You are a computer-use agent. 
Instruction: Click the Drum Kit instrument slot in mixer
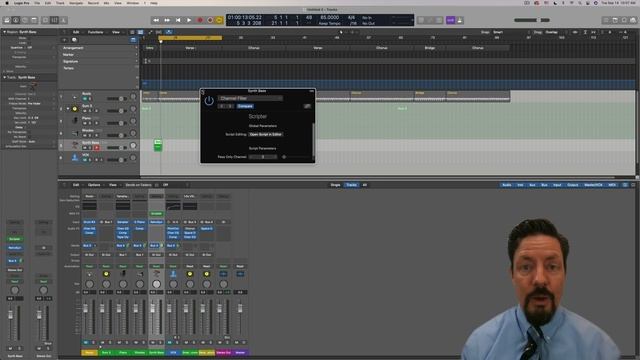point(89,222)
